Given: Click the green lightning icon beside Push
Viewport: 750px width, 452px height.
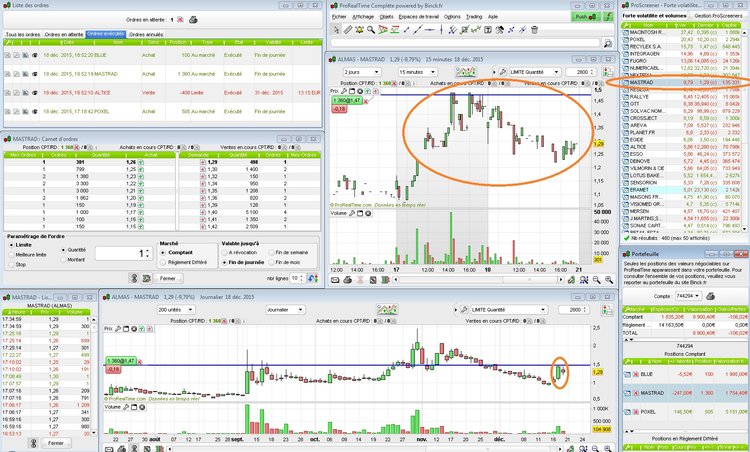Looking at the screenshot, I should [608, 17].
